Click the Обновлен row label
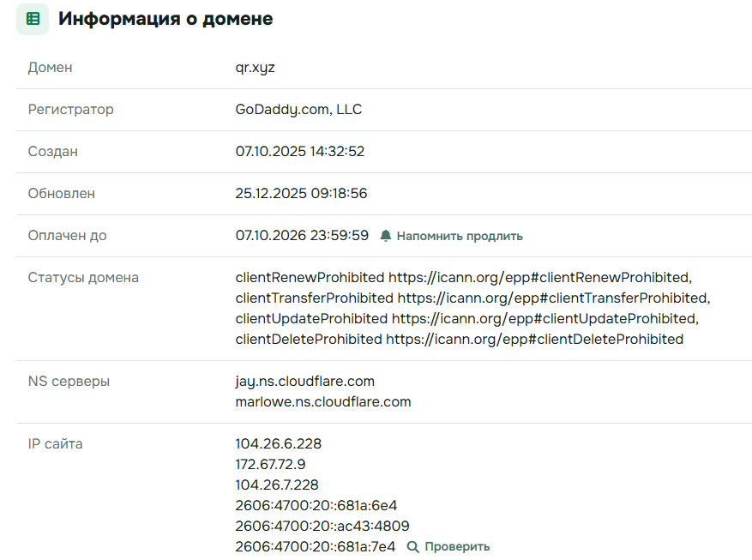 (62, 194)
